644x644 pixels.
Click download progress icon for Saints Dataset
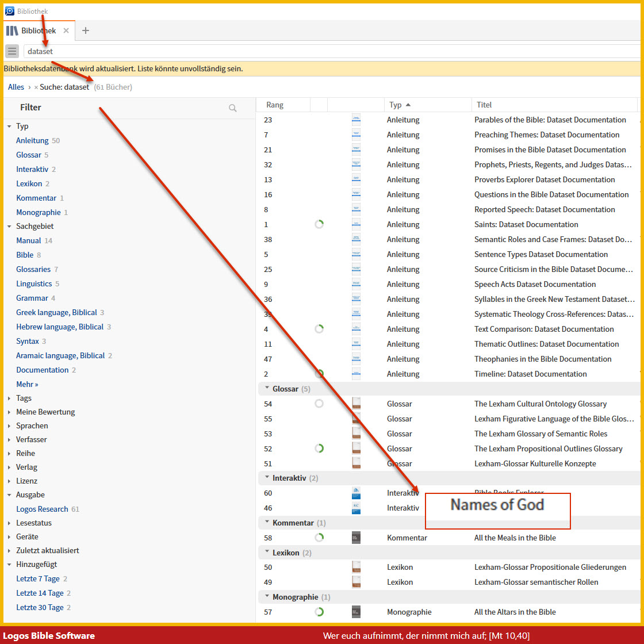click(x=319, y=224)
